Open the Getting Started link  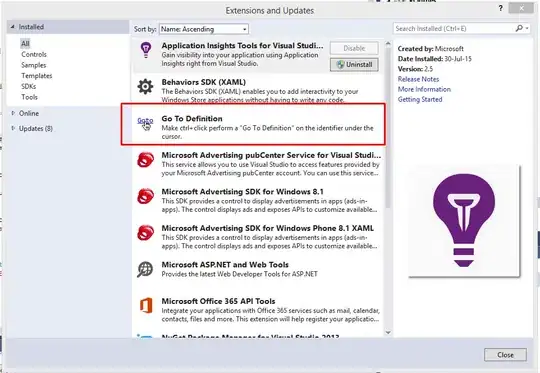420,100
